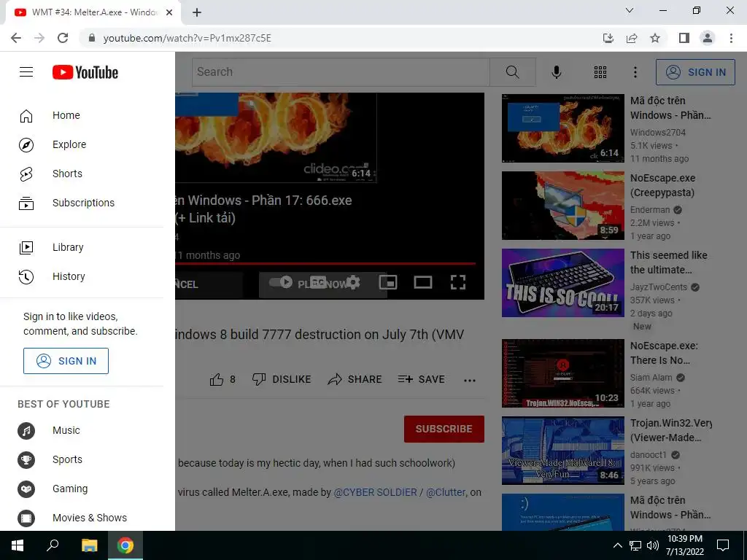Switch to theater mode icon
Image resolution: width=747 pixels, height=560 pixels.
423,282
